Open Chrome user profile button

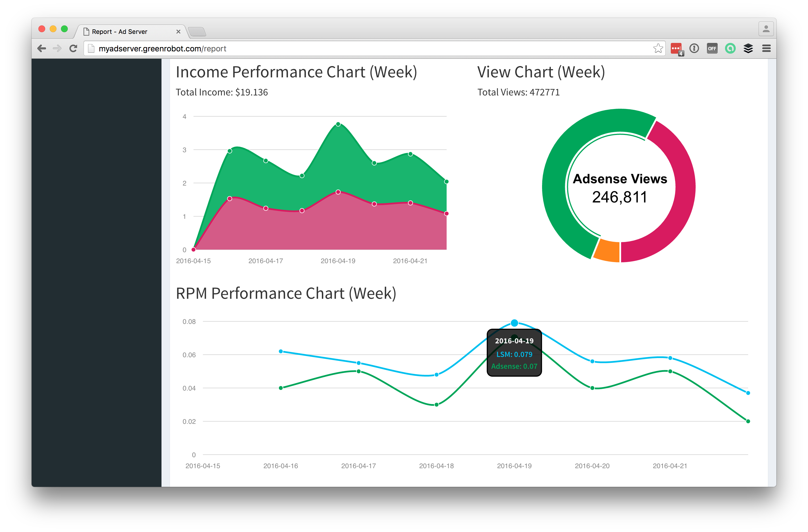[766, 29]
